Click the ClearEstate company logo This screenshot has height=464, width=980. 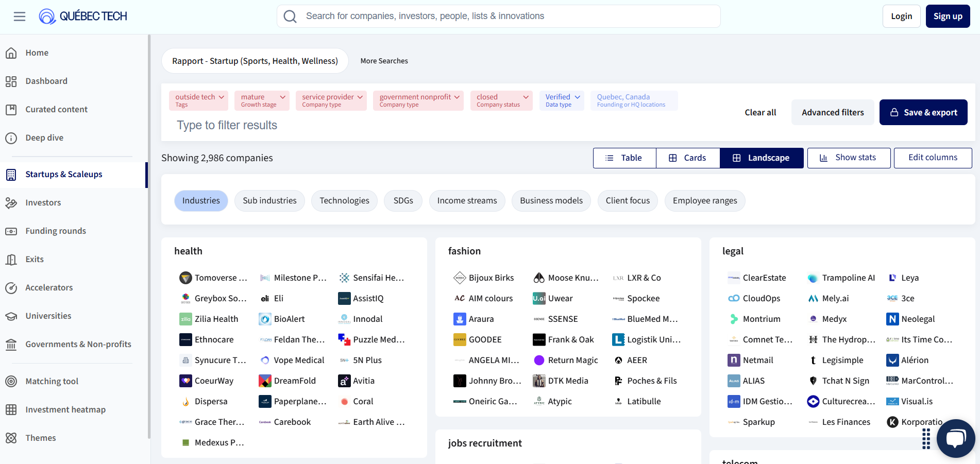[x=734, y=278]
